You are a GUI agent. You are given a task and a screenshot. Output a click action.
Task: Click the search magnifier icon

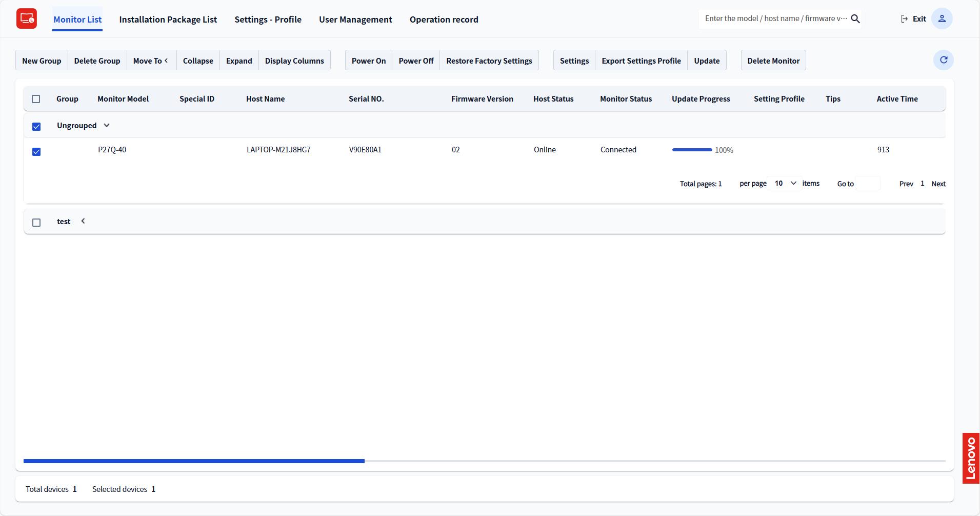pyautogui.click(x=855, y=19)
